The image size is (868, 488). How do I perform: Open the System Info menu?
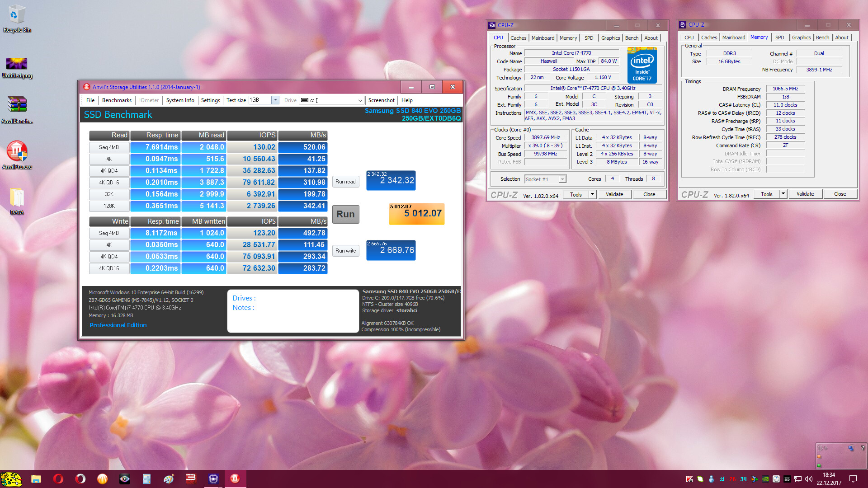180,100
